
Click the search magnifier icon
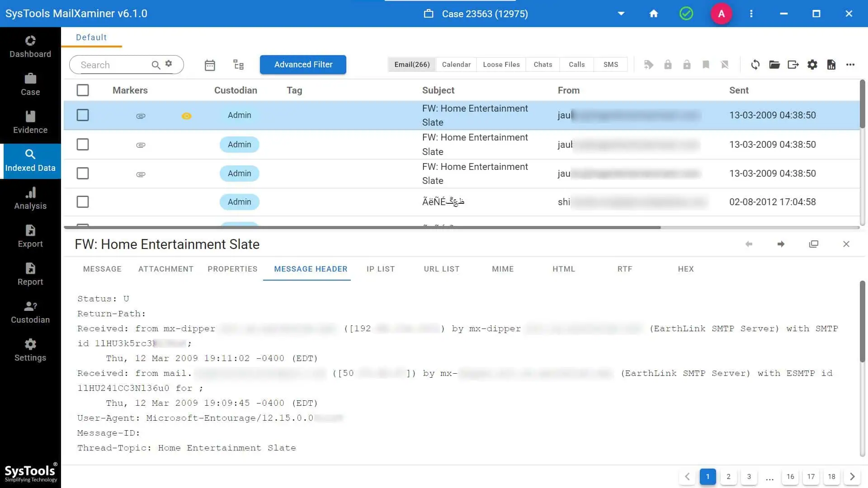(x=156, y=65)
